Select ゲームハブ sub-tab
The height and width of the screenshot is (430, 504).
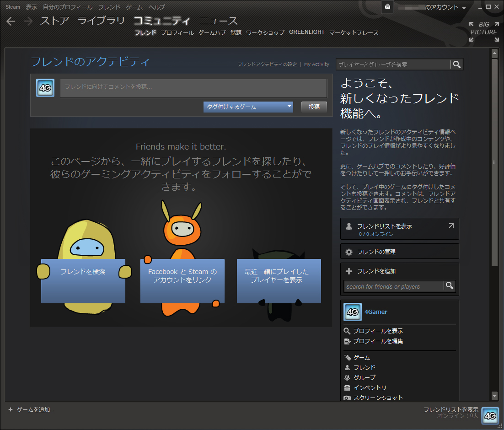pyautogui.click(x=212, y=32)
